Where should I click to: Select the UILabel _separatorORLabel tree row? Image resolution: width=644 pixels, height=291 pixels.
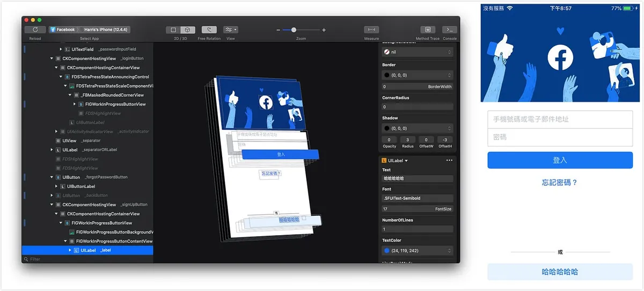[x=89, y=150]
